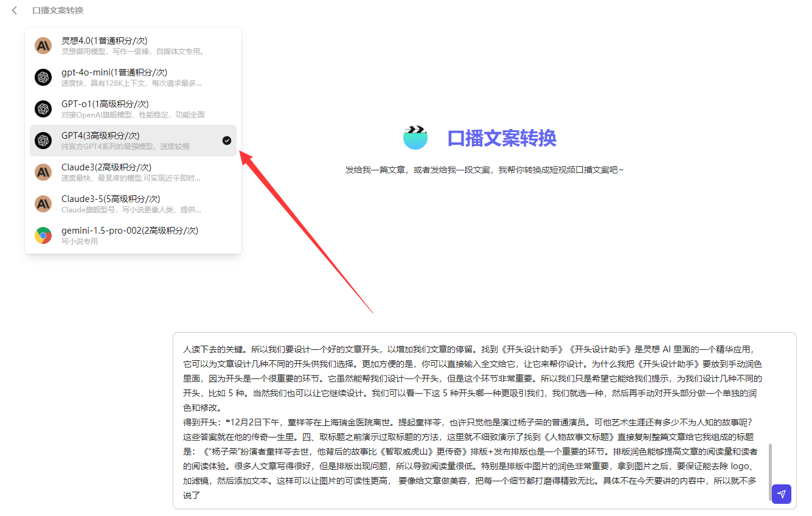Viewport: 812px width, 516px height.
Task: Click the Claude3-5 Anthropic logo icon
Action: [x=43, y=204]
